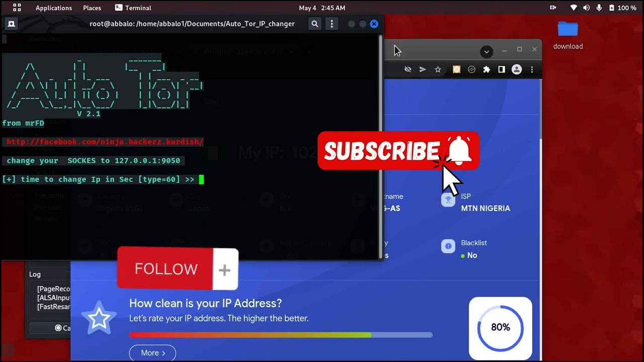Add a new terminal tab with the plus icon
Image resolution: width=644 pixels, height=362 pixels.
point(11,24)
